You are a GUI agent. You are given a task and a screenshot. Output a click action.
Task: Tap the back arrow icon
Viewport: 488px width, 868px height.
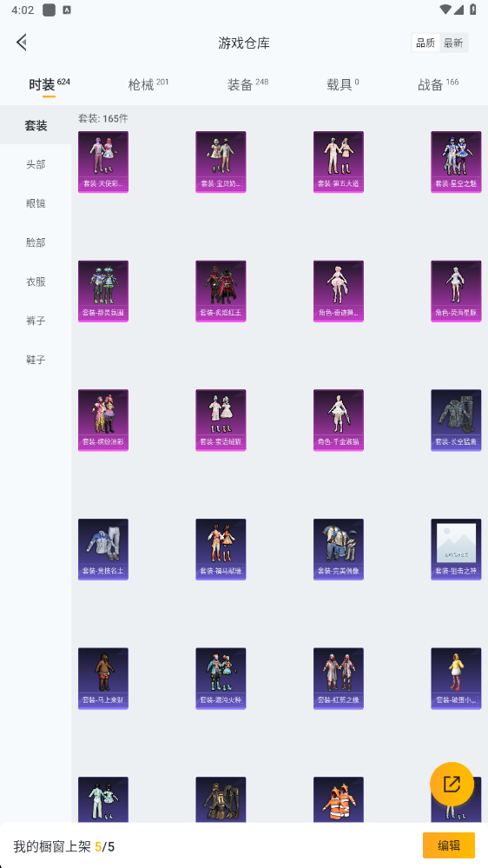point(22,42)
